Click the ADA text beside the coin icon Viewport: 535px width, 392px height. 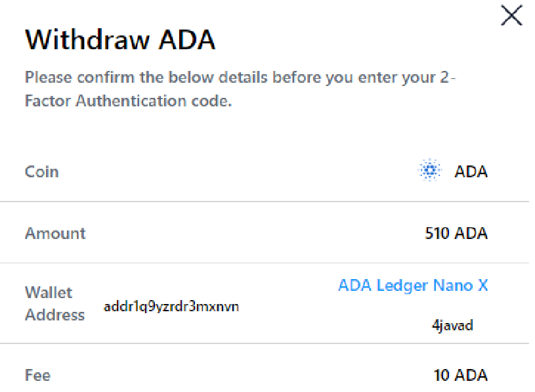[471, 172]
